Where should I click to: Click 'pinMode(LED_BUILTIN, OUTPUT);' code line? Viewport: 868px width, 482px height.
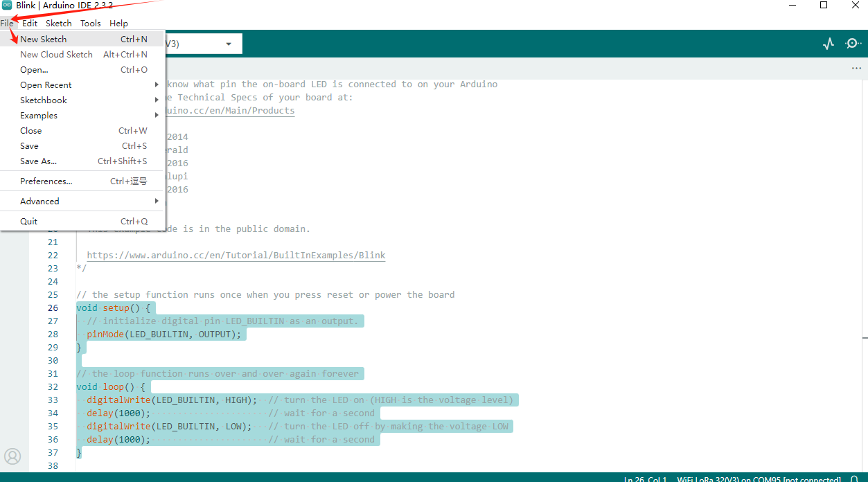(164, 334)
